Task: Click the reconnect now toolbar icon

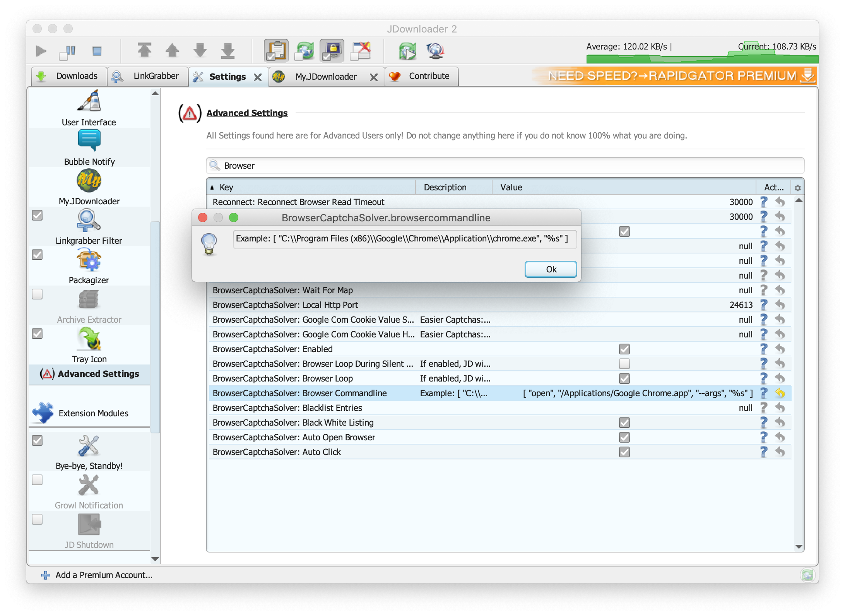Action: point(408,51)
